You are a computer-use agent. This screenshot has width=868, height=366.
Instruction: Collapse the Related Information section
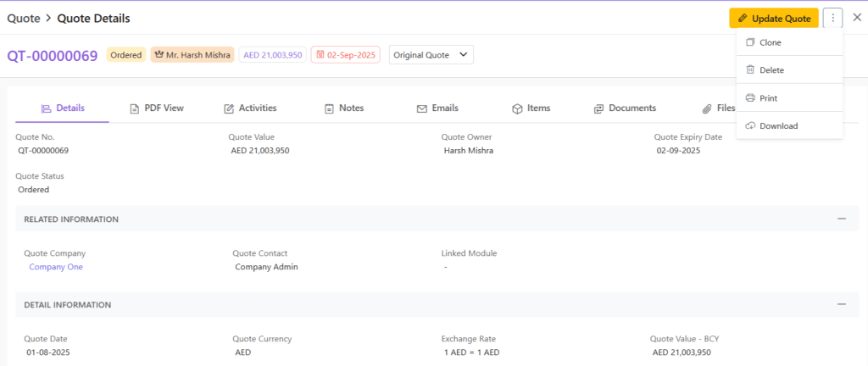coord(842,219)
